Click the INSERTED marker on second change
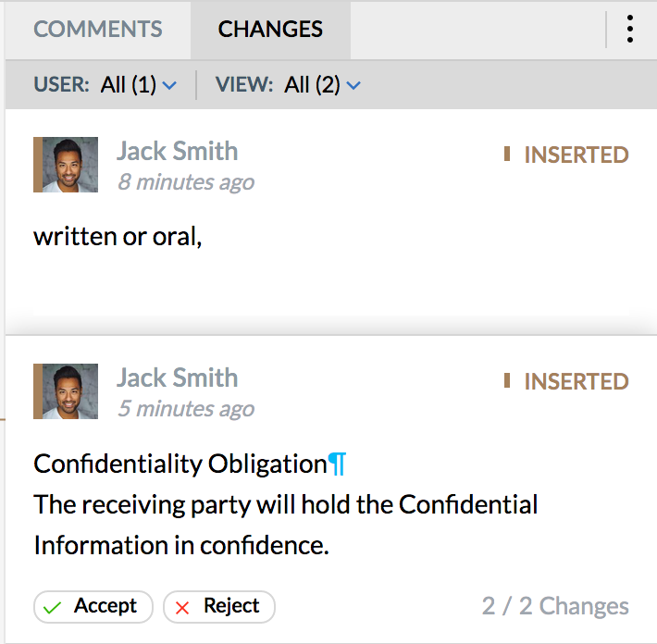Screen dimensions: 657x644 (x=566, y=381)
